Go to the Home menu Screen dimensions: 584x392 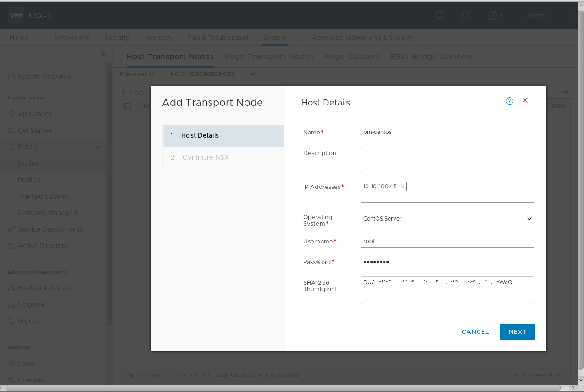tap(19, 38)
